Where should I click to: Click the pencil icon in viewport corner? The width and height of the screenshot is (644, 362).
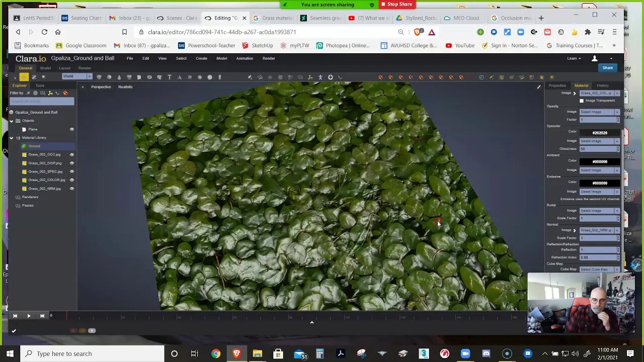539,87
